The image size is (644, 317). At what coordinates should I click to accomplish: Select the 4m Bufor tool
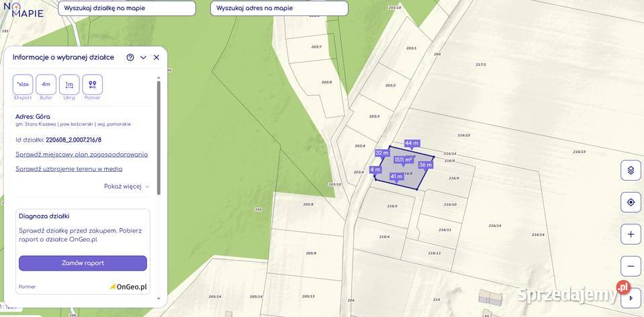click(46, 85)
